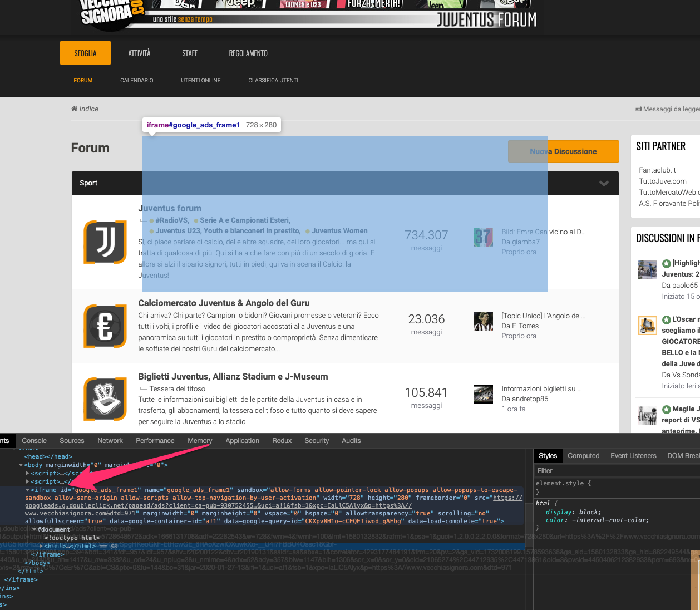Open thumbnail next to Maglie discussion

coord(648,415)
